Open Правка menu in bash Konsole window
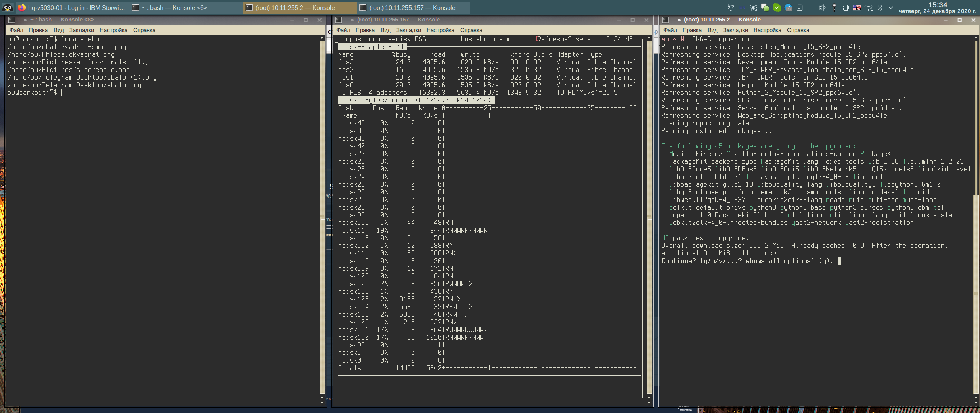This screenshot has width=980, height=413. click(x=38, y=30)
